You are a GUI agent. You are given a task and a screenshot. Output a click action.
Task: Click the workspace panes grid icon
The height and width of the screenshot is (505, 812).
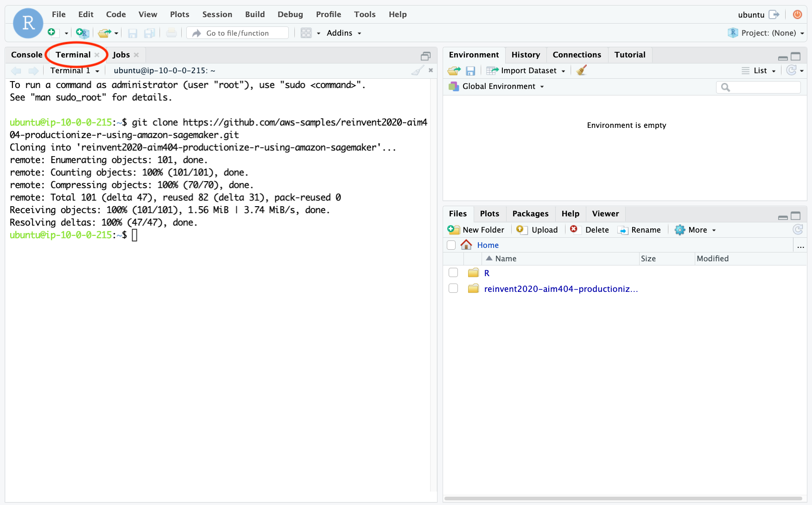[x=306, y=33]
